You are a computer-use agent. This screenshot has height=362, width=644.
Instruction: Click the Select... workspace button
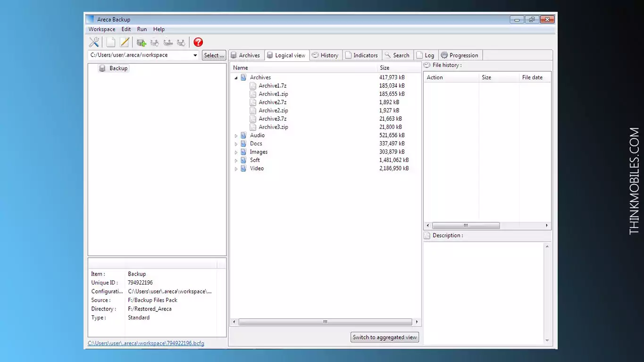pyautogui.click(x=214, y=55)
